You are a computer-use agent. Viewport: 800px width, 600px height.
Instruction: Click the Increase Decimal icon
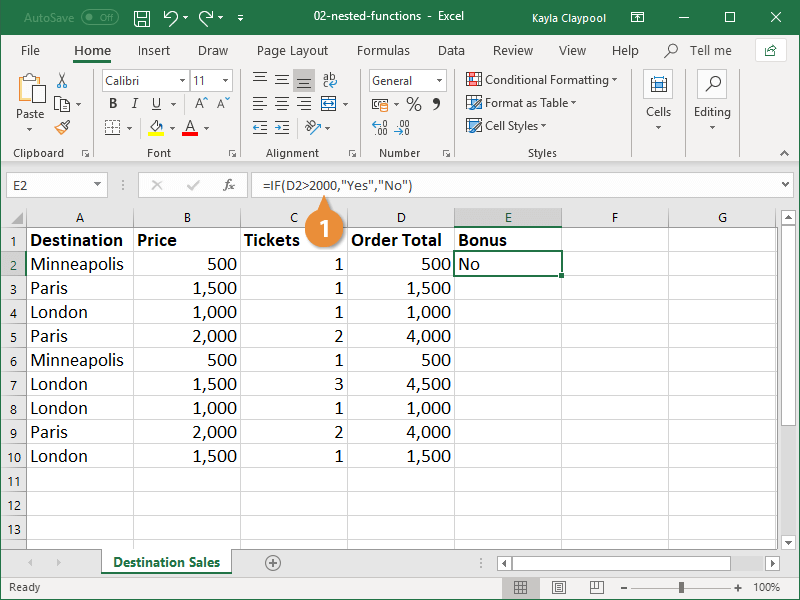click(378, 127)
